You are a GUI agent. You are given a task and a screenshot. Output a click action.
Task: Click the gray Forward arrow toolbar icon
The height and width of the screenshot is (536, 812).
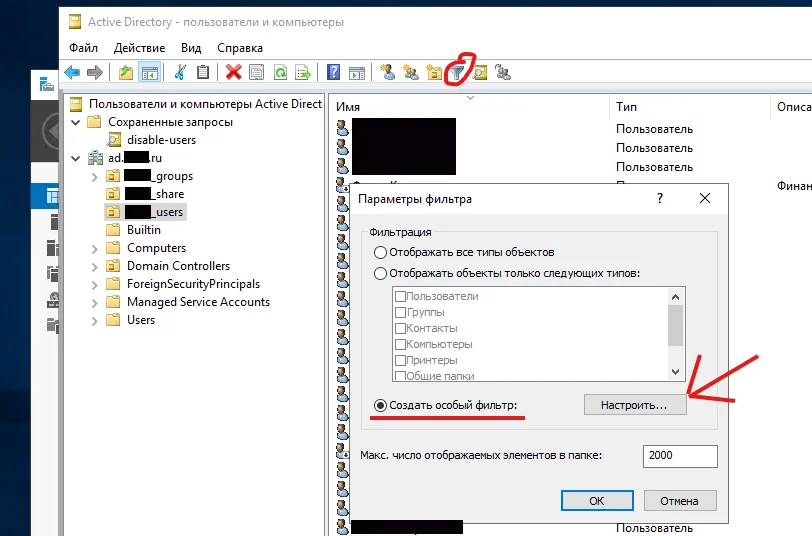coord(94,72)
